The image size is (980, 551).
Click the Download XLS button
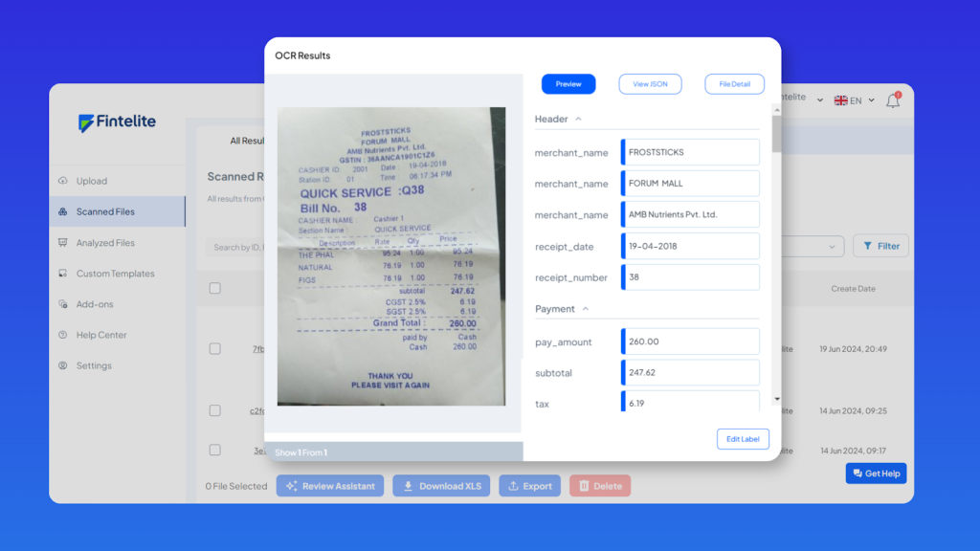pyautogui.click(x=441, y=486)
